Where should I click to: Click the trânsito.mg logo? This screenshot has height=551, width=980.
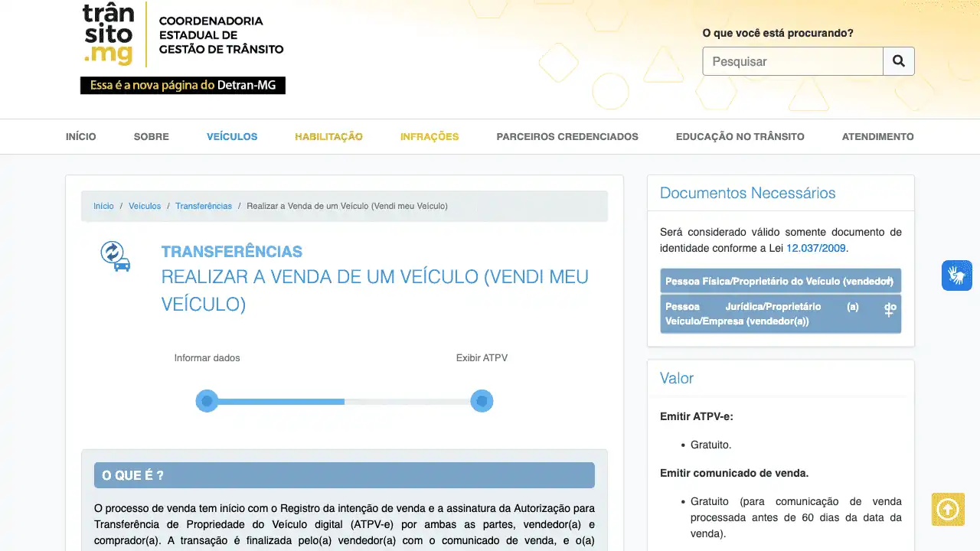(x=108, y=34)
